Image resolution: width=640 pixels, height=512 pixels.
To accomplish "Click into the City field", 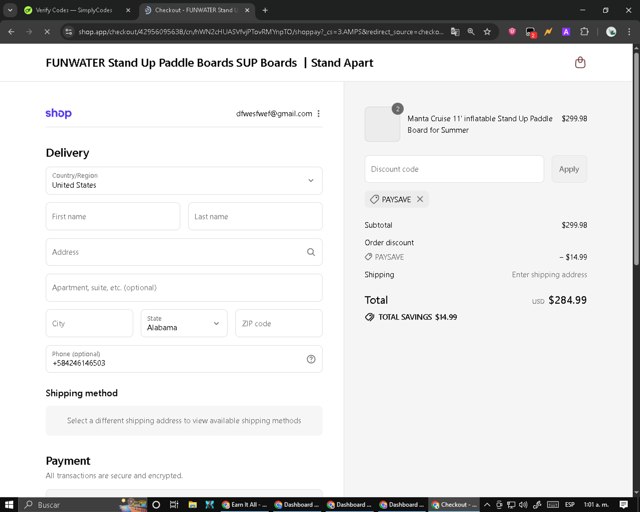I will pyautogui.click(x=89, y=323).
